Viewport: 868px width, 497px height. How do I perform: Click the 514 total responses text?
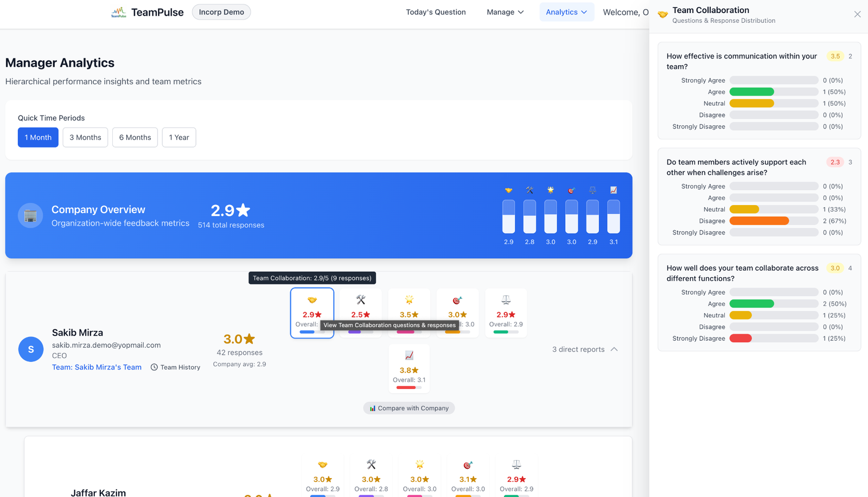click(231, 225)
